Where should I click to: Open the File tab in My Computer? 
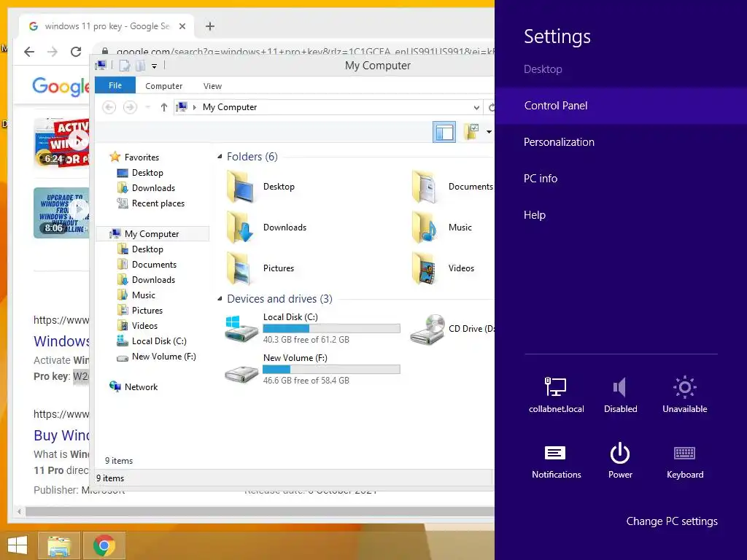click(115, 85)
